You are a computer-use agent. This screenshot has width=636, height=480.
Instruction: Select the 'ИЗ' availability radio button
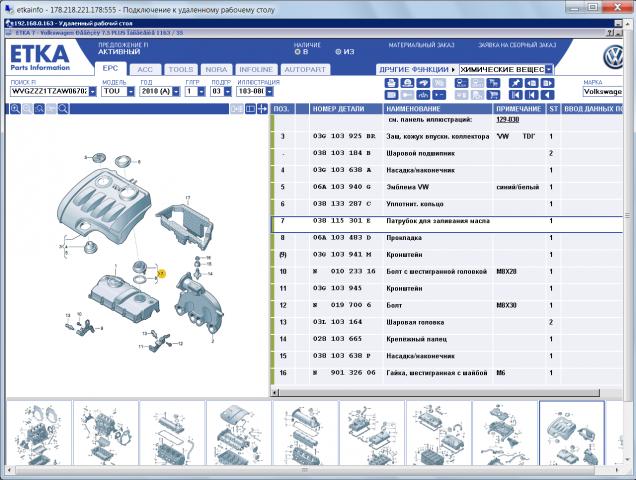(x=338, y=52)
